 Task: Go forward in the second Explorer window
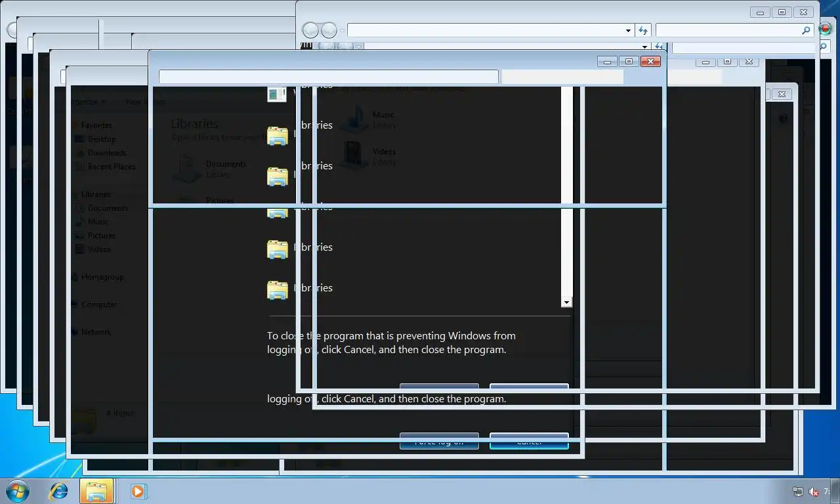tap(345, 47)
